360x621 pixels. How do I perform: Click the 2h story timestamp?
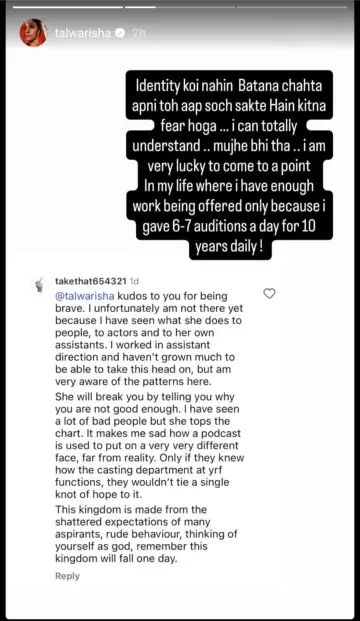point(139,33)
